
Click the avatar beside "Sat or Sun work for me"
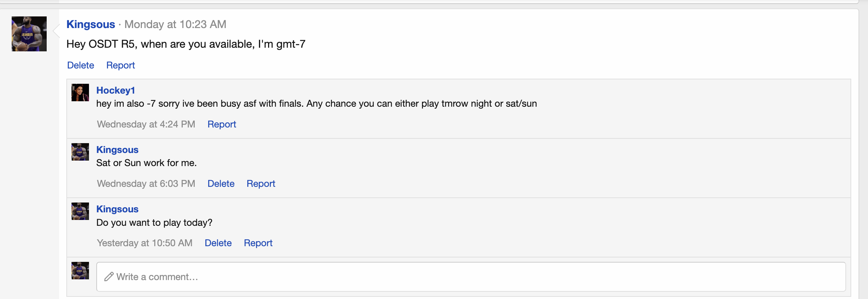80,152
